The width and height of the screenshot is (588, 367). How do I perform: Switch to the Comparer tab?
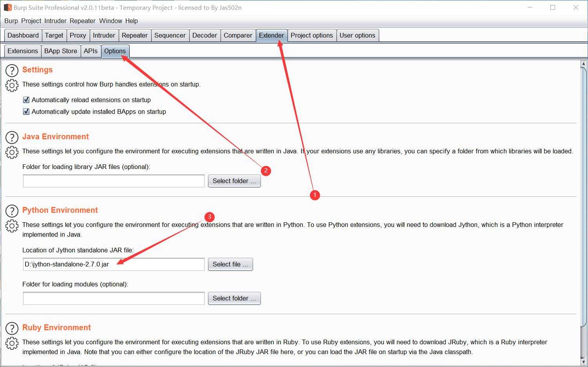[238, 35]
